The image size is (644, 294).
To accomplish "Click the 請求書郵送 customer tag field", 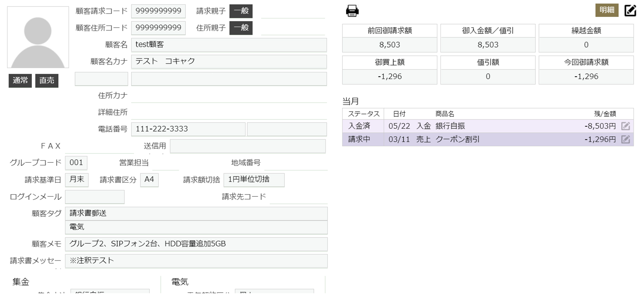I will [196, 214].
